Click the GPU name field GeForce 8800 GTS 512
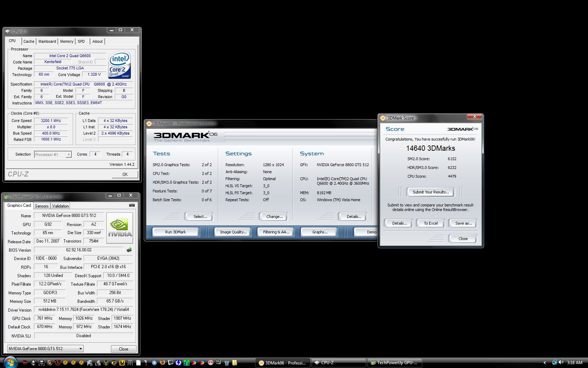Image resolution: width=588 pixels, height=368 pixels. coord(69,216)
